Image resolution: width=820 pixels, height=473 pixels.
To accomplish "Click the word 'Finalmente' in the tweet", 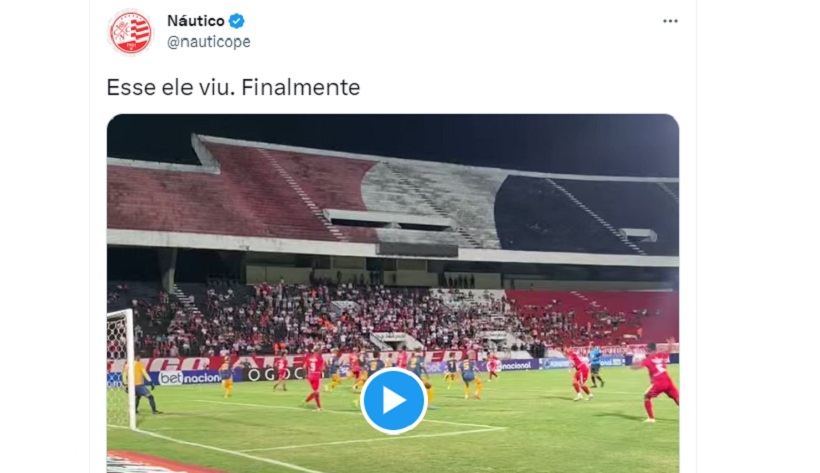I will point(301,87).
